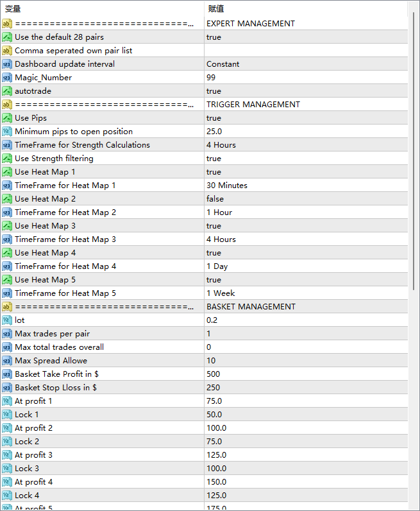Image resolution: width=420 pixels, height=511 pixels.
Task: Click the empty value field for own pair list
Action: click(306, 51)
